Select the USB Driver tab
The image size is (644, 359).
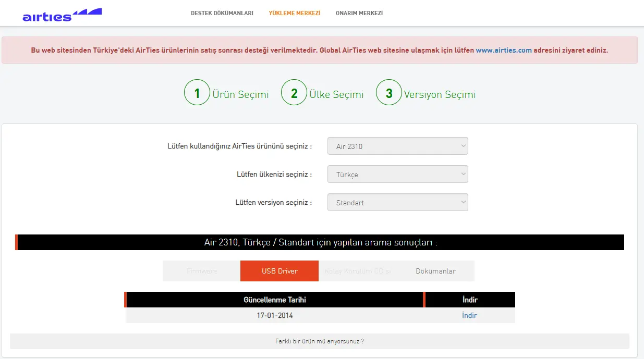[280, 271]
